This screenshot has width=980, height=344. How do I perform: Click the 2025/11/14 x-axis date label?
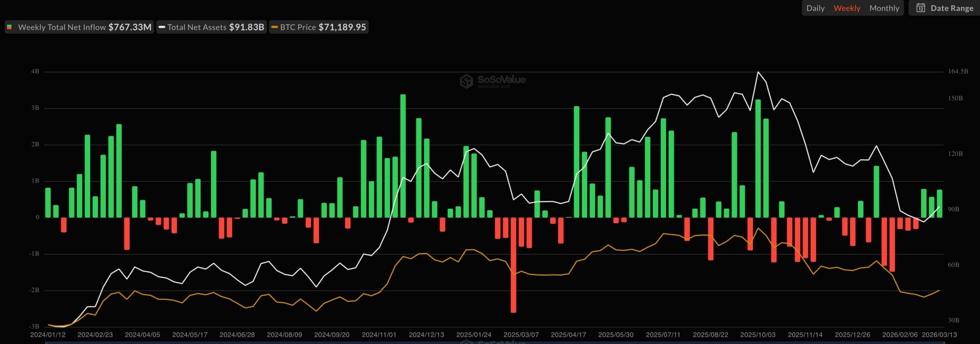(x=805, y=335)
